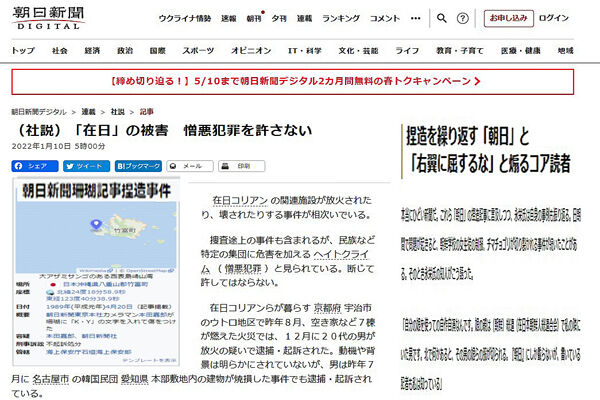600x400 pixels.
Task: Click the Asahi Shimbun Digital logo
Action: (x=48, y=18)
